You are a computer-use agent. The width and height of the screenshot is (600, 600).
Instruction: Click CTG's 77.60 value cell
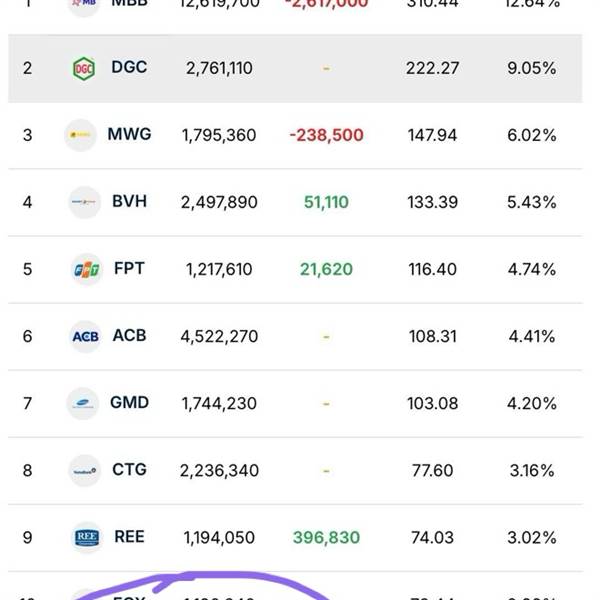[x=431, y=471]
